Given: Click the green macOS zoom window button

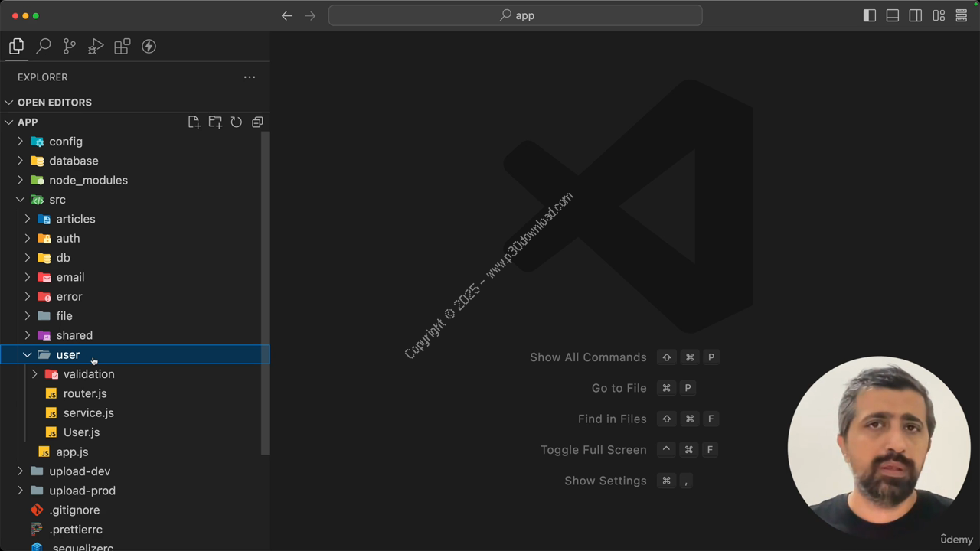Looking at the screenshot, I should coord(35,15).
